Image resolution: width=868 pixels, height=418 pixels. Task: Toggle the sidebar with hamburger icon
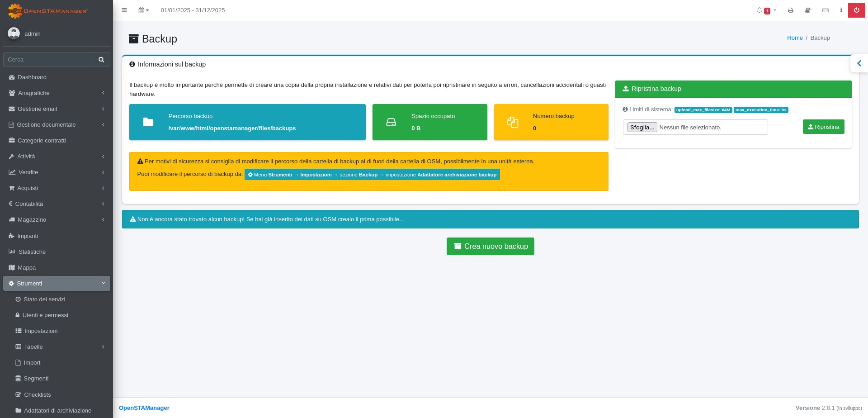click(124, 10)
